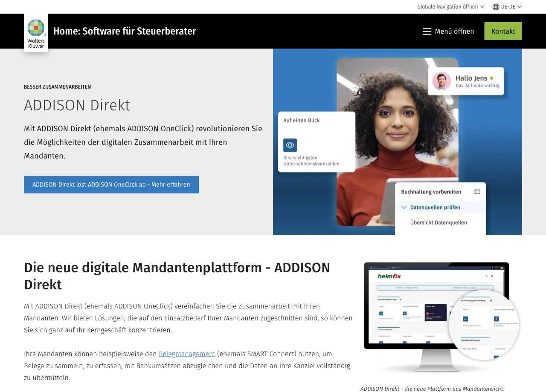Click the eye icon in Auf einen Blick card

point(290,145)
